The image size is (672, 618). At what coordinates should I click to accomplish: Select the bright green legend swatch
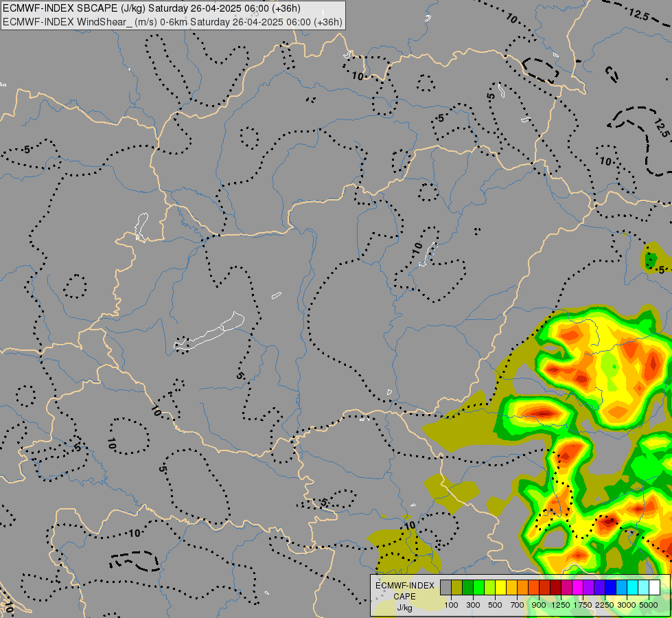(x=478, y=587)
